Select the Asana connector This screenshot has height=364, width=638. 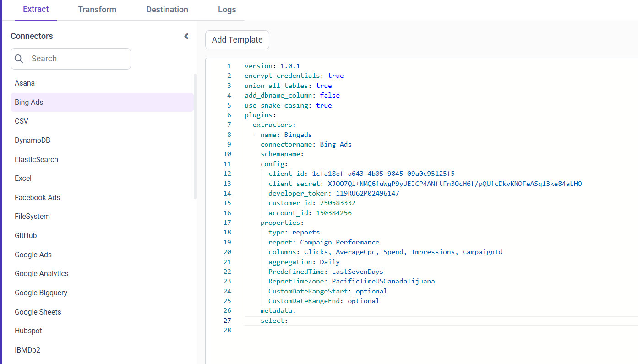(x=25, y=83)
